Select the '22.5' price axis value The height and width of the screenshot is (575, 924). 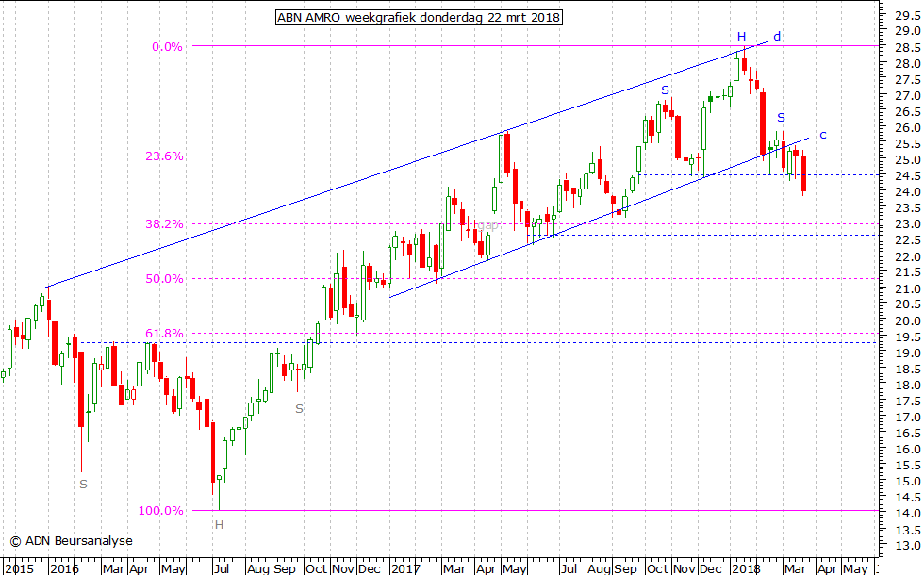click(908, 240)
